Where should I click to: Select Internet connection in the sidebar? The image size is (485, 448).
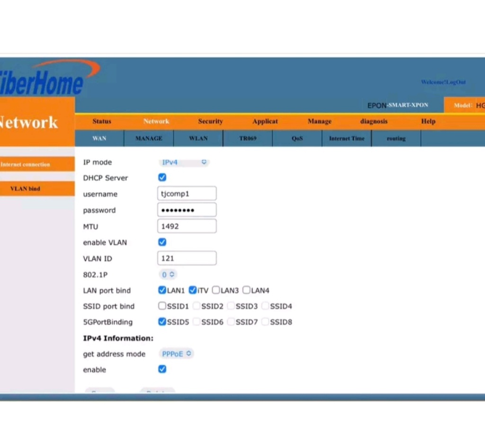[x=37, y=165]
